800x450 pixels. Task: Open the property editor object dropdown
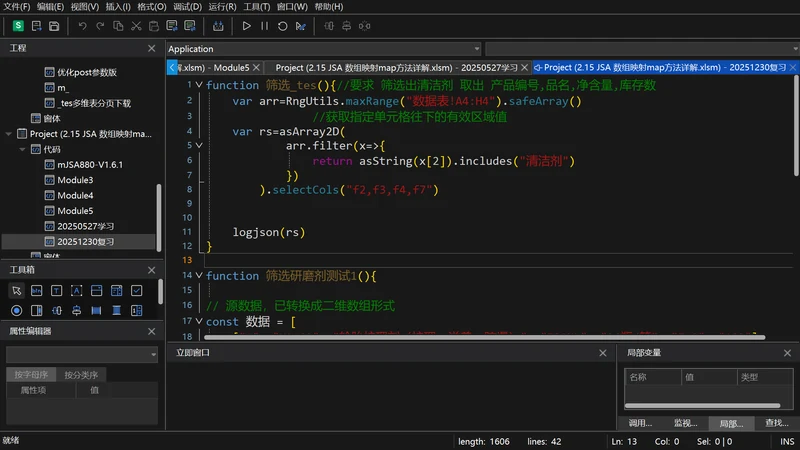tap(153, 355)
